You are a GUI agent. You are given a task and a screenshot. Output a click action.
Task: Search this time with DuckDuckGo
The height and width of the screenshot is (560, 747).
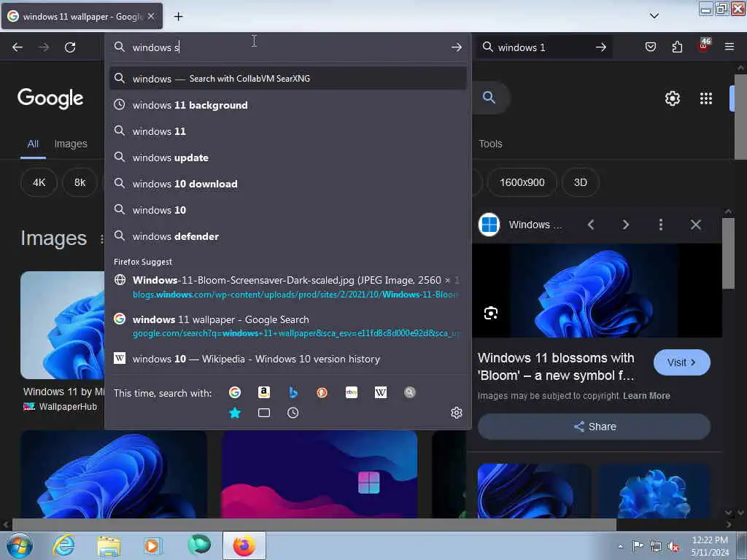[x=322, y=392]
